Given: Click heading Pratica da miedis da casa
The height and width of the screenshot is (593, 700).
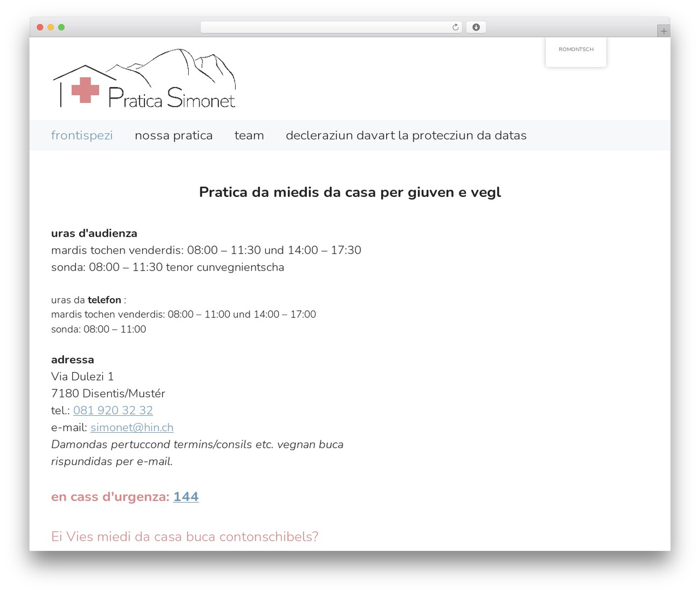Looking at the screenshot, I should coord(350,192).
